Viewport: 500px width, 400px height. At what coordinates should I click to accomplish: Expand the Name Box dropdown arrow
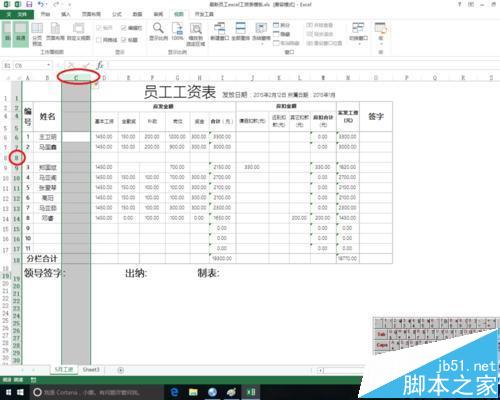point(49,65)
